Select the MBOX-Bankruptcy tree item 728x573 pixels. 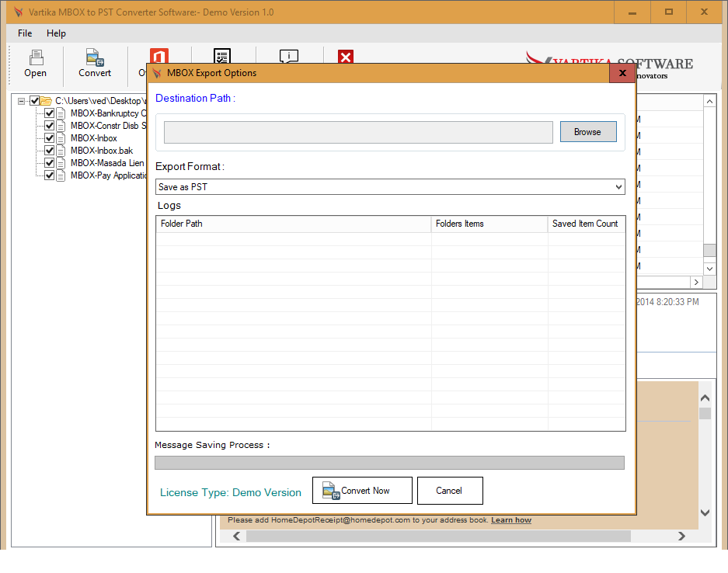click(108, 113)
